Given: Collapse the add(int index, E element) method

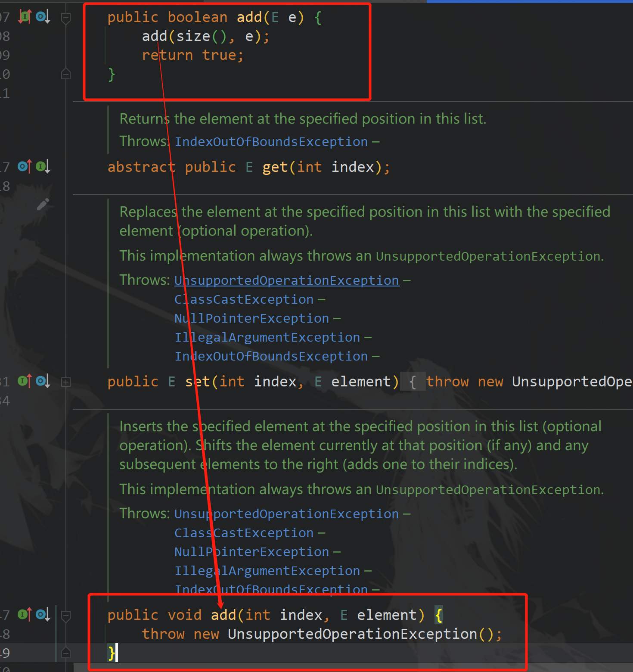Looking at the screenshot, I should point(66,616).
